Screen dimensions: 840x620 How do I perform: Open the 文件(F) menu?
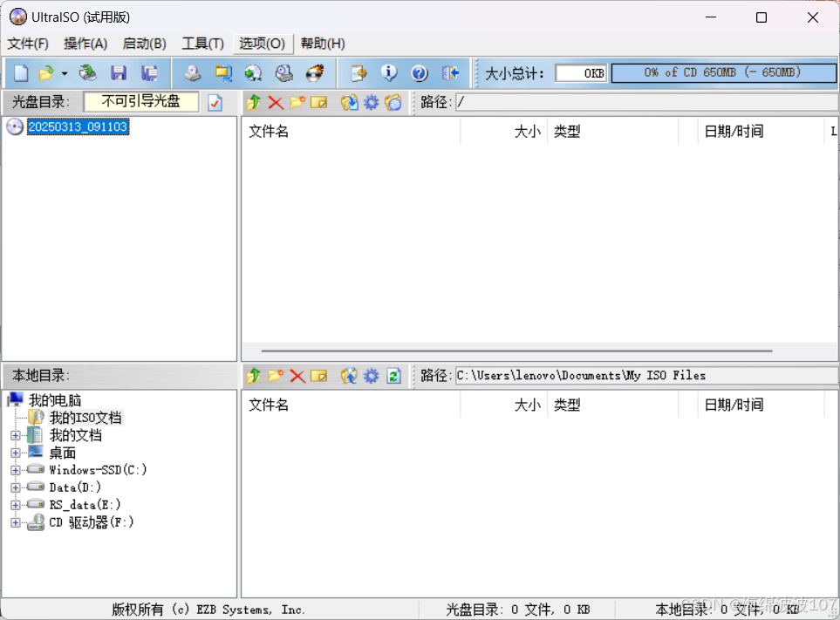[x=28, y=44]
